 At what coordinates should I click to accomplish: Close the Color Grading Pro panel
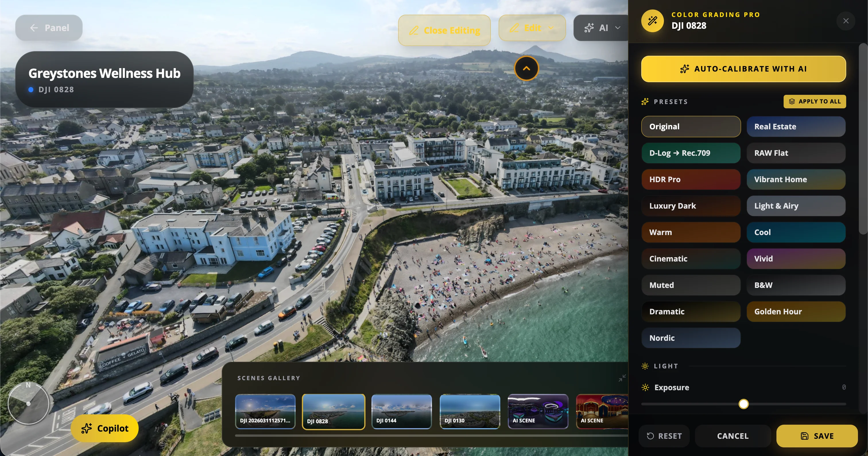point(846,21)
